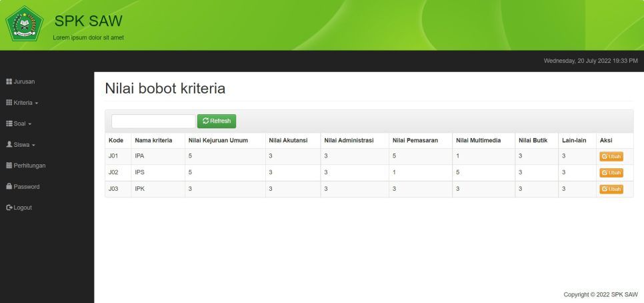Click the Jurusan grid icon in sidebar
The image size is (644, 303).
click(x=9, y=82)
